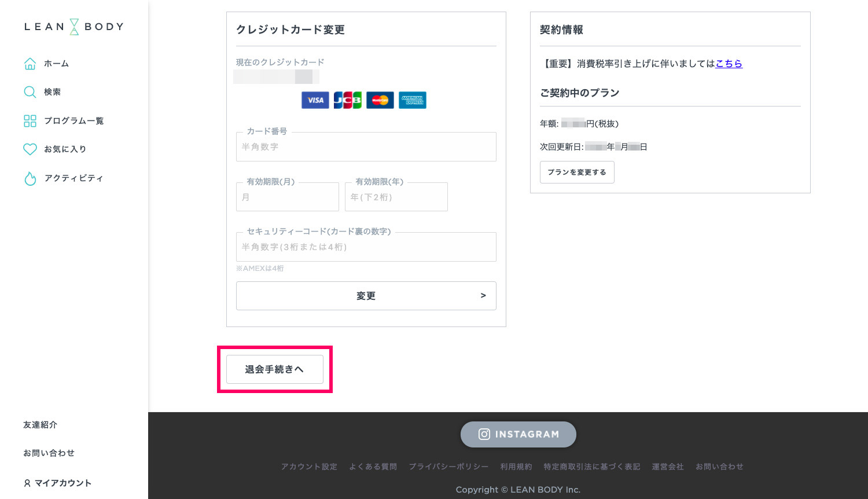Open 検索 in the sidebar
The width and height of the screenshot is (868, 499).
(53, 92)
